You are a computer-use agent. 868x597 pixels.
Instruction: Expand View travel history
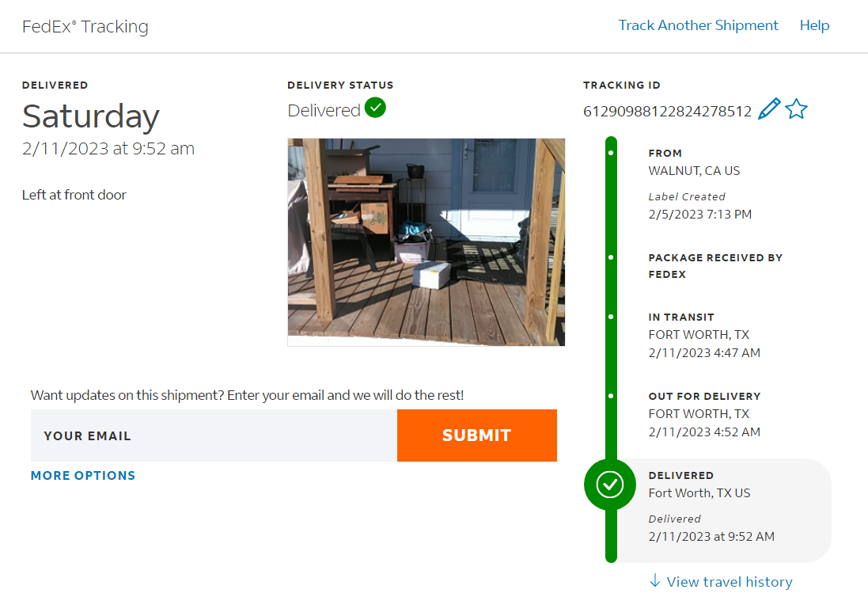pyautogui.click(x=729, y=582)
